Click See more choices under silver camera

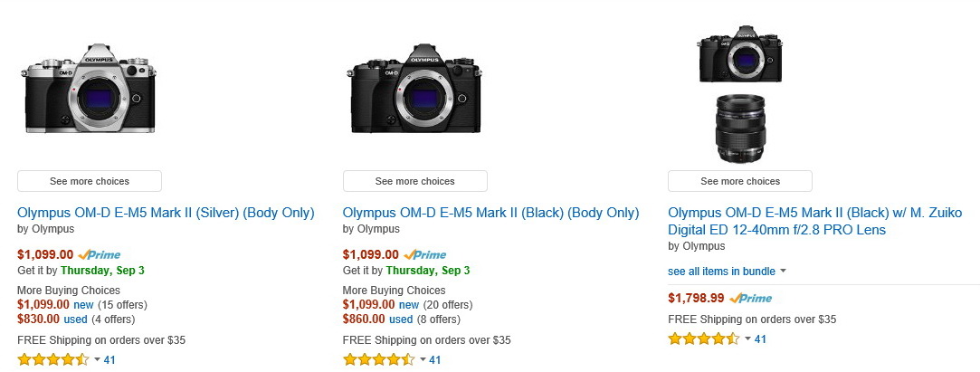[90, 181]
